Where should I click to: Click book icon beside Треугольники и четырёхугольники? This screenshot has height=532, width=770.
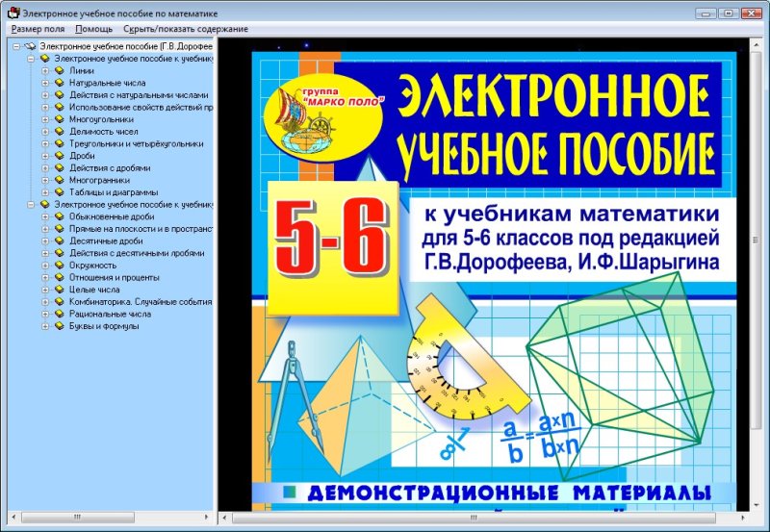coord(60,143)
